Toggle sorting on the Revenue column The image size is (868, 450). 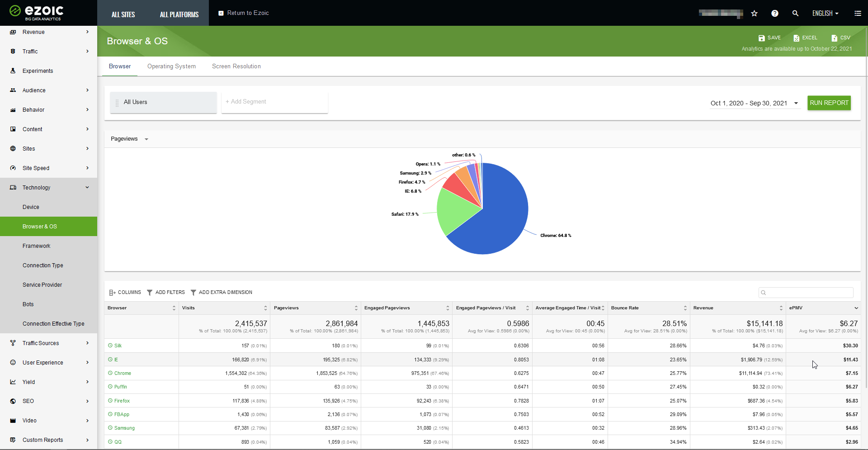coord(781,308)
